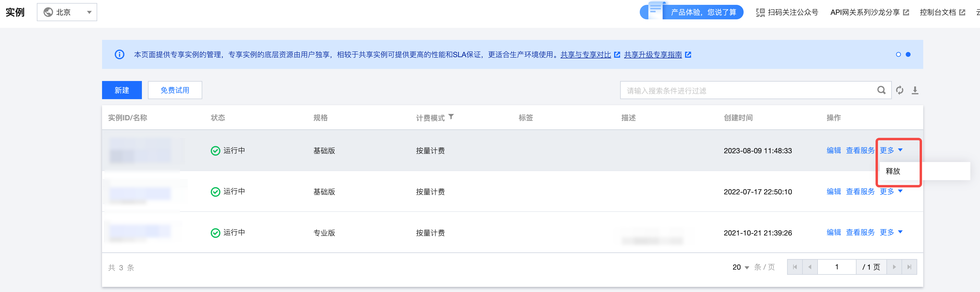Choose 释放 from the dropdown menu

[892, 171]
